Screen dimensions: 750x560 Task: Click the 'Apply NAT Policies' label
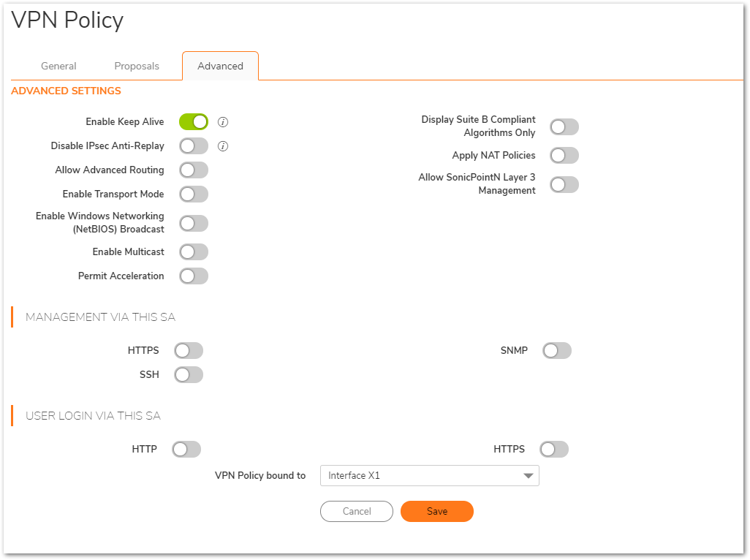[493, 156]
